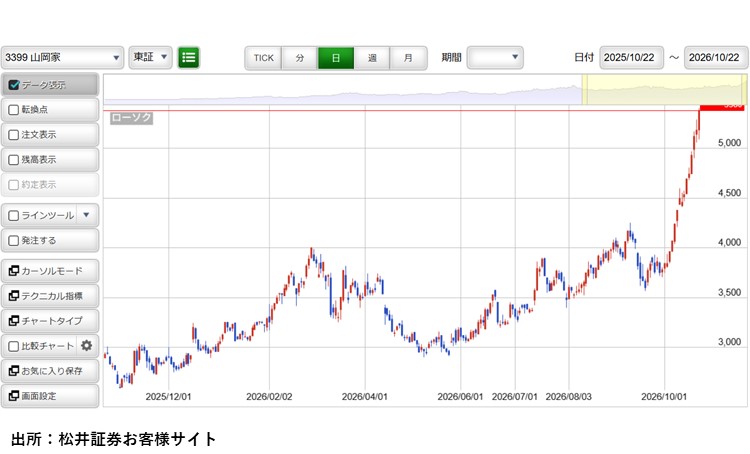Screen dimensions: 750x454
Task: Click the 日付 label text
Action: (x=584, y=57)
